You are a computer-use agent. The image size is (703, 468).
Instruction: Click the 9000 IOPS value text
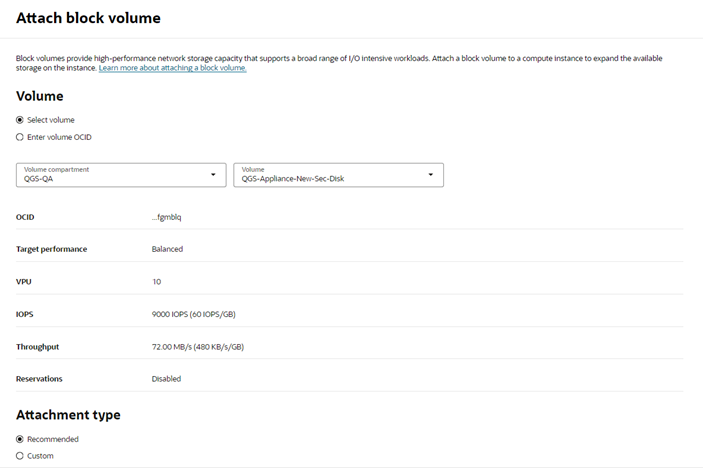pyautogui.click(x=193, y=314)
